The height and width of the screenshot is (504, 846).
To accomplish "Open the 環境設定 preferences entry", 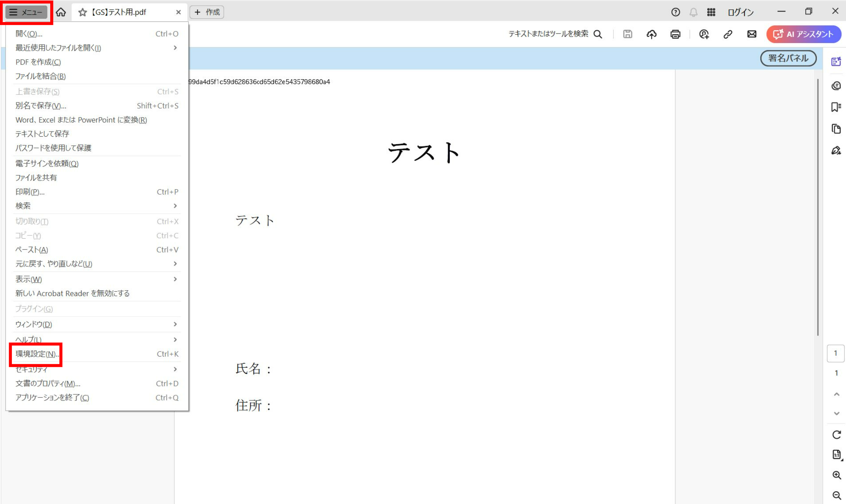I will 35,354.
